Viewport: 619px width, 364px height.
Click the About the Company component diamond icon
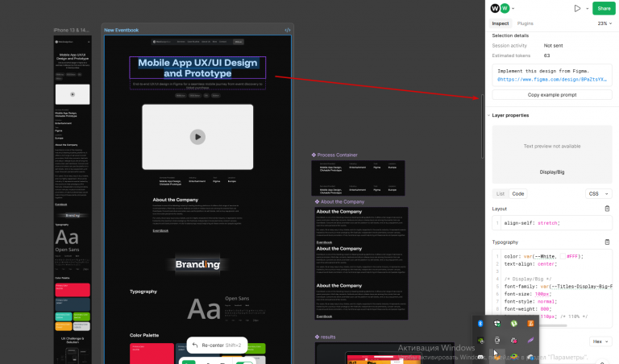(317, 201)
